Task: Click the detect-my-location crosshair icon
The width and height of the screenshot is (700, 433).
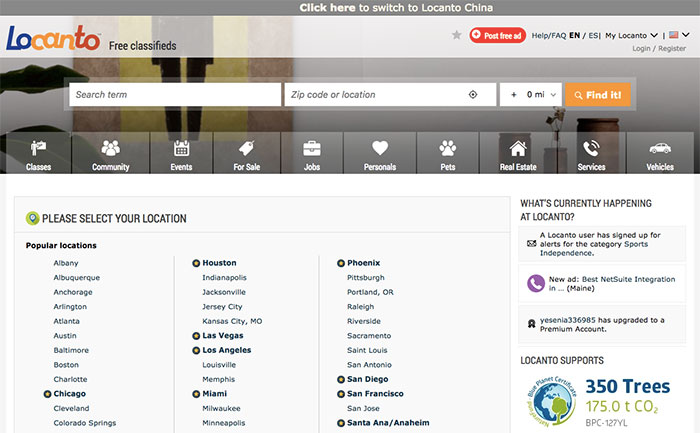Action: (473, 95)
